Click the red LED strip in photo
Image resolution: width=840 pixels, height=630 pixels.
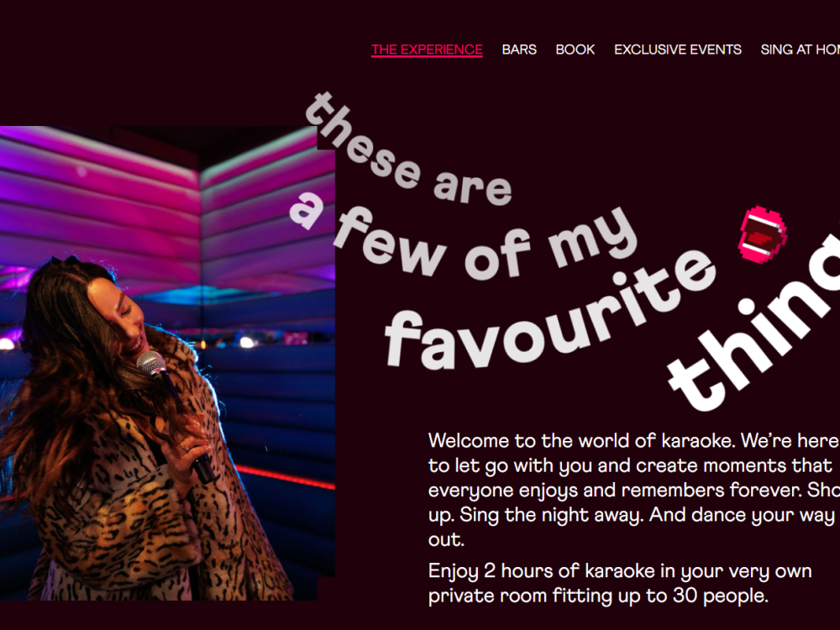tap(284, 477)
